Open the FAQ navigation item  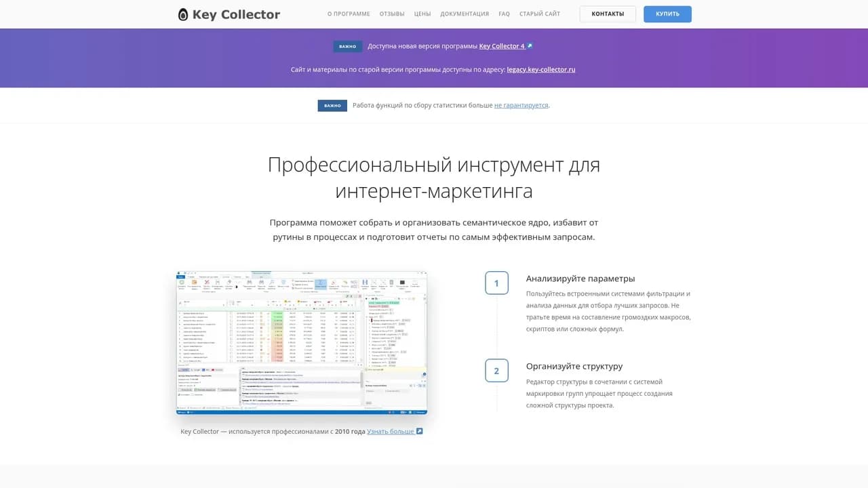coord(504,13)
